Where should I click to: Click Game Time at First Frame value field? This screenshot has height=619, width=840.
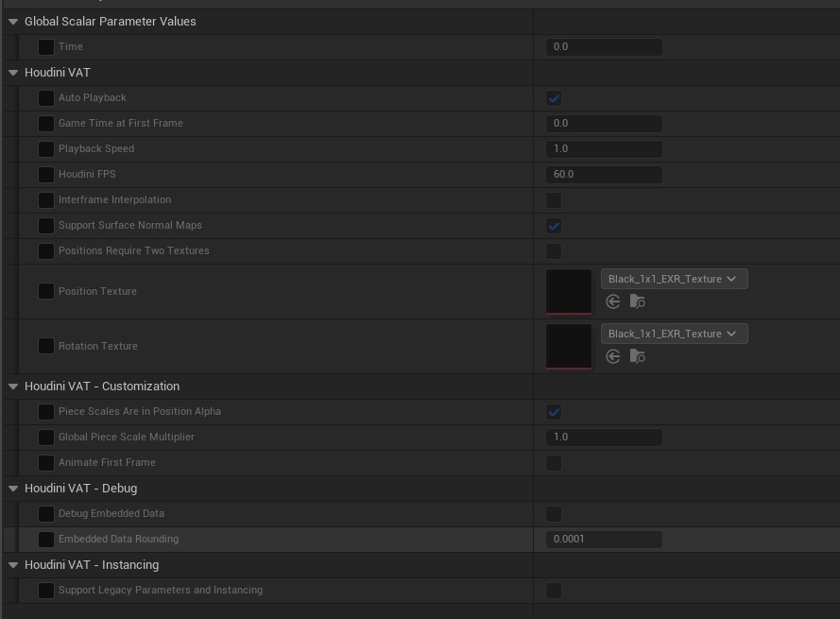coord(604,123)
